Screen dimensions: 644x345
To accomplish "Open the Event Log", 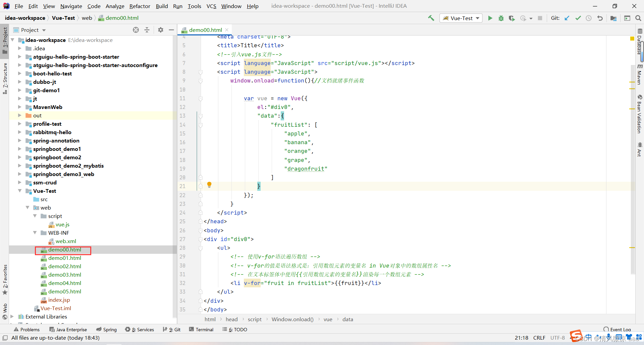I will 617,330.
